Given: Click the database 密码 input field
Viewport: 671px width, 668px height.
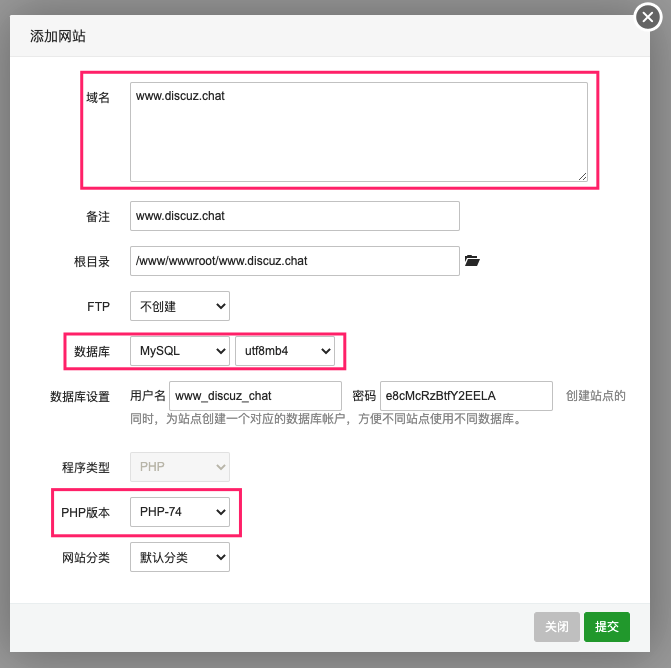Looking at the screenshot, I should tap(466, 396).
